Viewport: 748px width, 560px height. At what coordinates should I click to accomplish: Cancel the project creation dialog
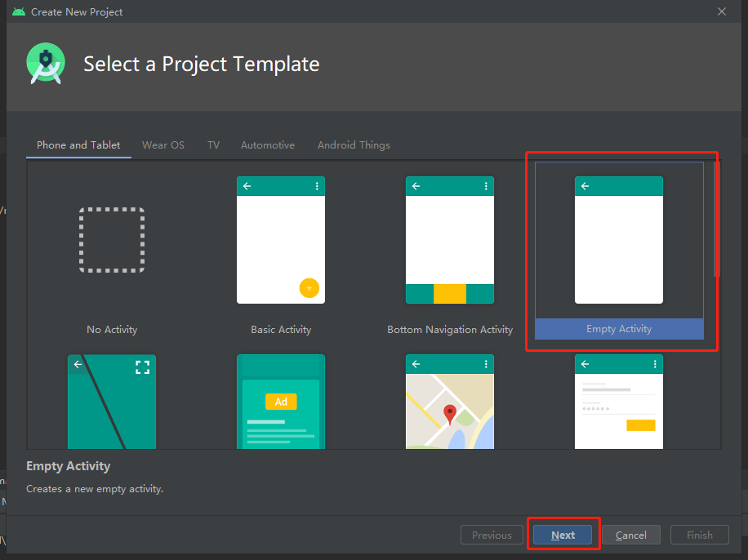coord(631,535)
